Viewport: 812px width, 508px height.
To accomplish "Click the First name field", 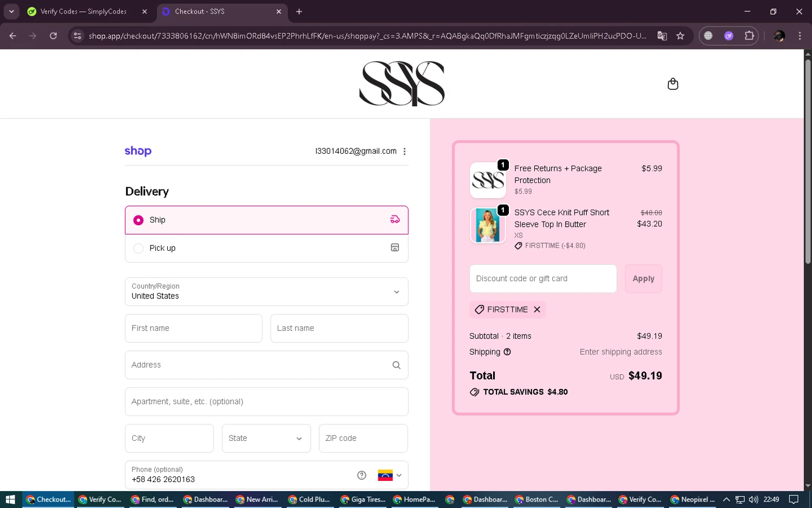I will 193,328.
